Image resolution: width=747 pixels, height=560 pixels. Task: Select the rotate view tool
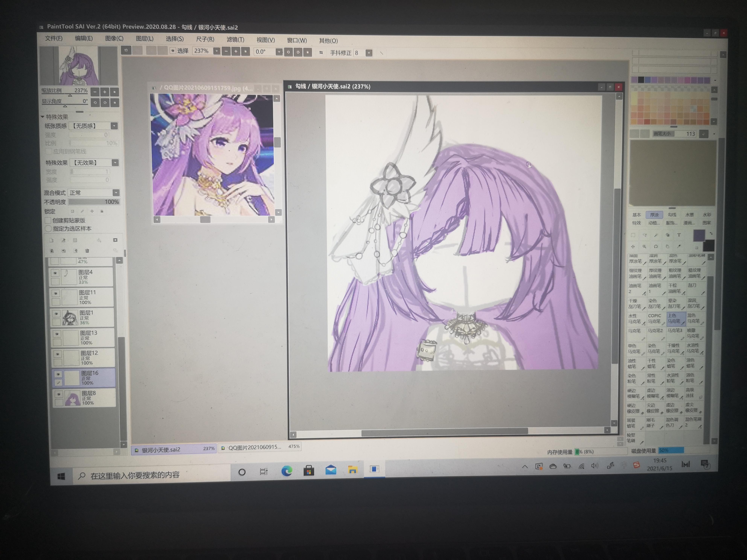click(x=656, y=247)
